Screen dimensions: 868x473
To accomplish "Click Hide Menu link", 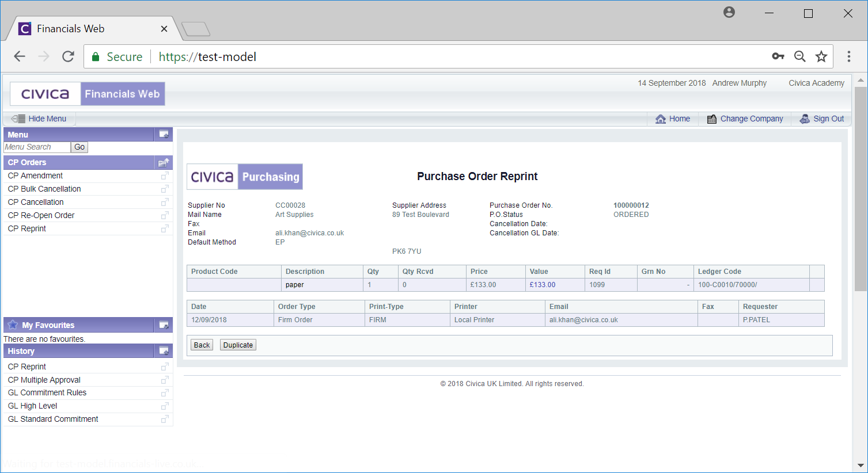I will click(x=47, y=119).
